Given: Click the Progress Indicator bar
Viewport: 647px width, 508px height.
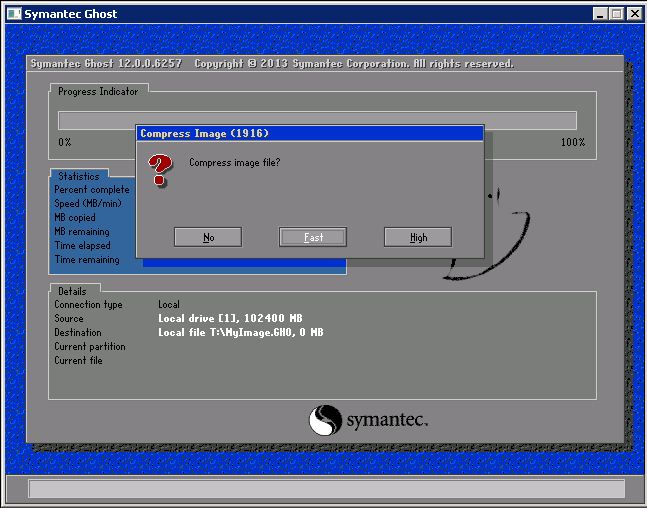Looking at the screenshot, I should (x=317, y=121).
